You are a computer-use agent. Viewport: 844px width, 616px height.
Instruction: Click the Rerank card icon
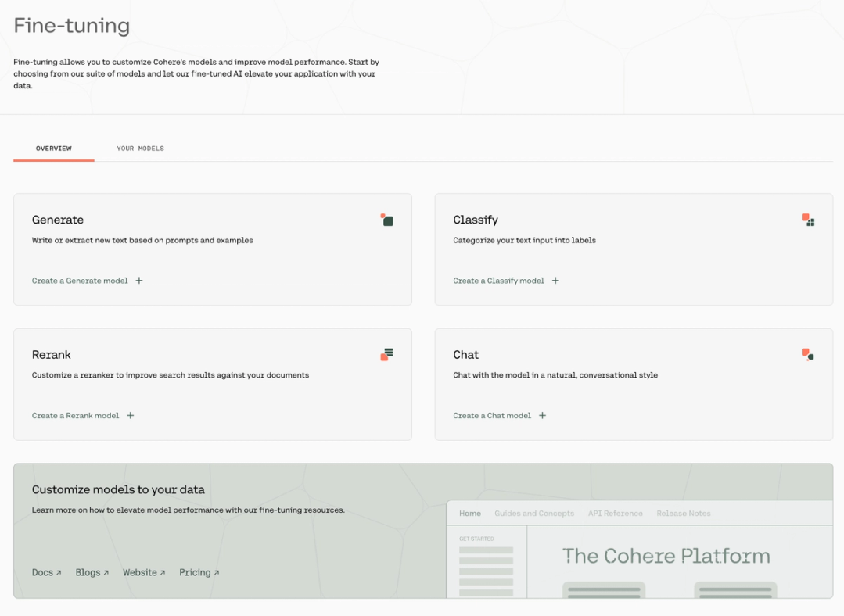(x=386, y=355)
